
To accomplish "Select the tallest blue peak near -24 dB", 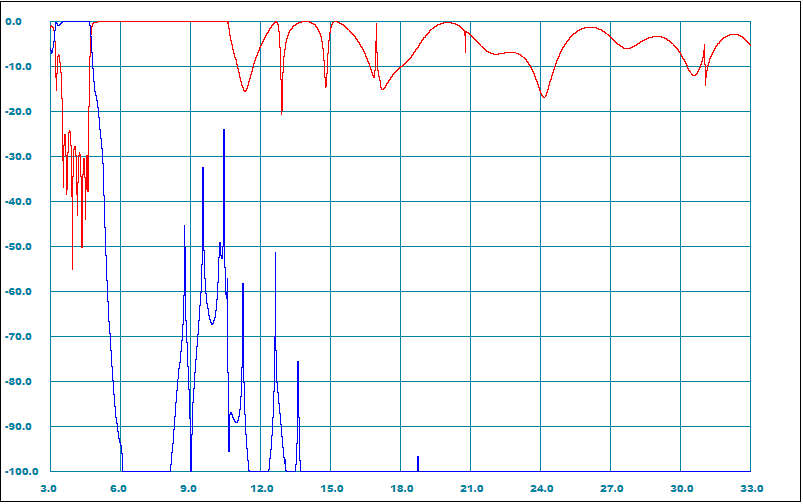I will [x=224, y=131].
